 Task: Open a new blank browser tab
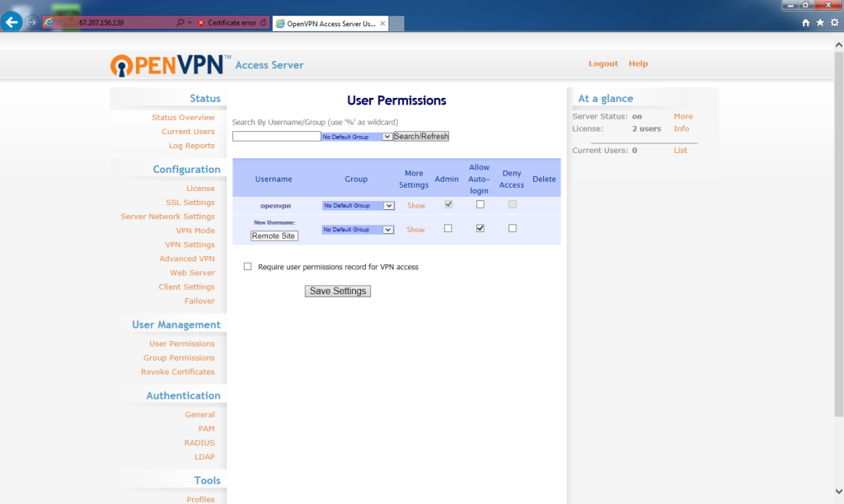(x=396, y=23)
